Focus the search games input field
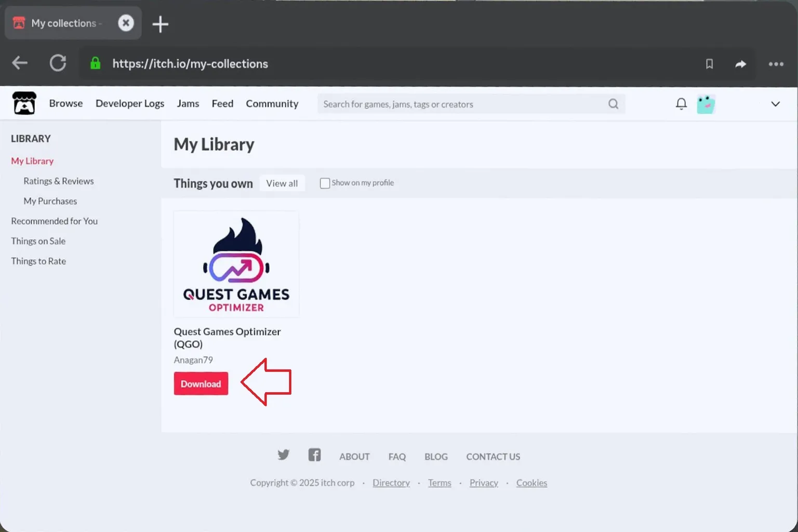The image size is (798, 532). (462, 104)
